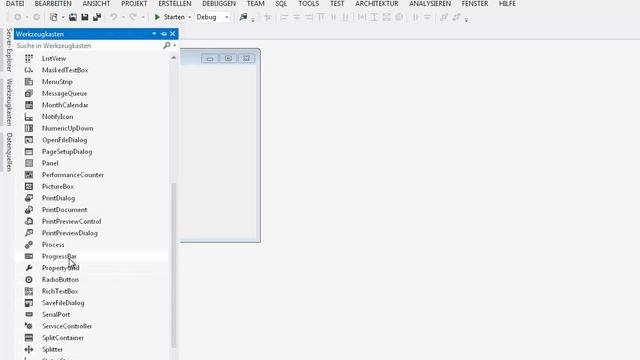Pick the MaskedTextBox toolbox icon
This screenshot has width=640, height=360.
[x=29, y=70]
